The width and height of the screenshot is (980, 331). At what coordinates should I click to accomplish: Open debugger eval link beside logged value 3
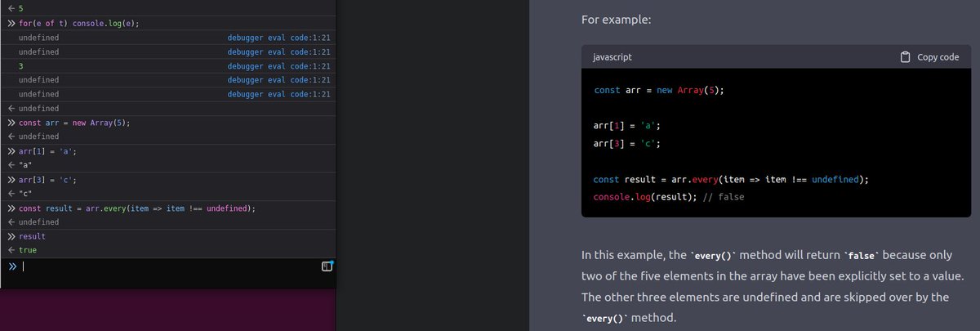(278, 66)
